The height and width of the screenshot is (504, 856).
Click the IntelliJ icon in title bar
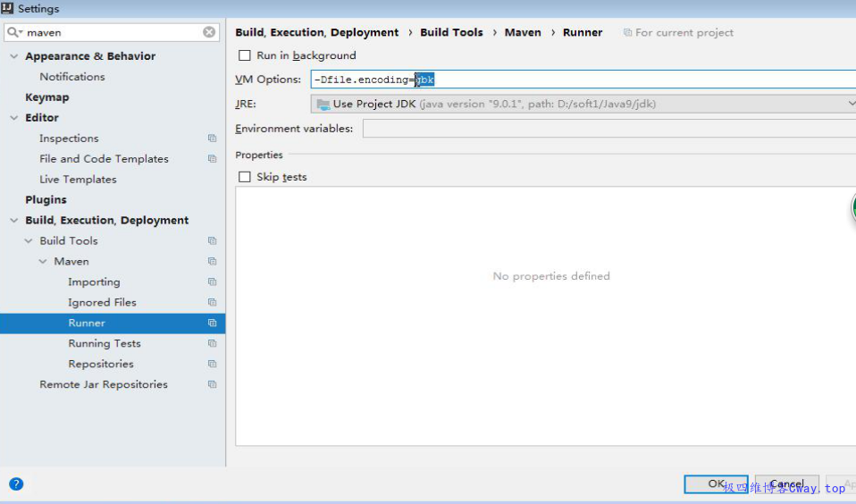coord(7,8)
